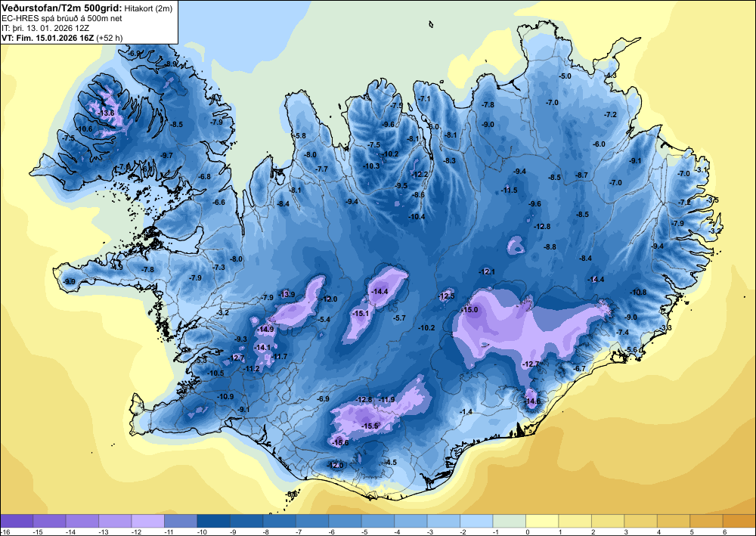Click the -4.3 temperature value
Viewport: 756px width, 536px height.
click(611, 76)
